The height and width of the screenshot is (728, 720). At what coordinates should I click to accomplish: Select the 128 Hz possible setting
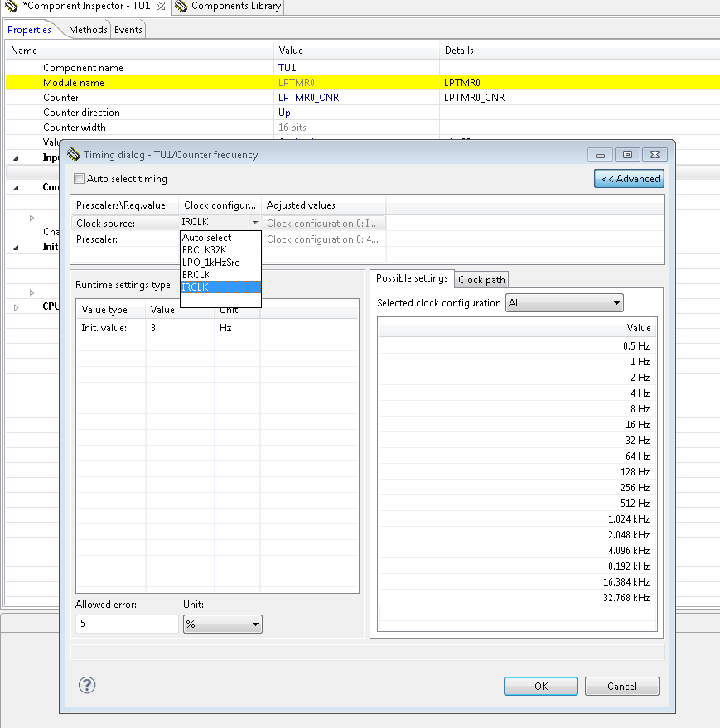coord(518,472)
